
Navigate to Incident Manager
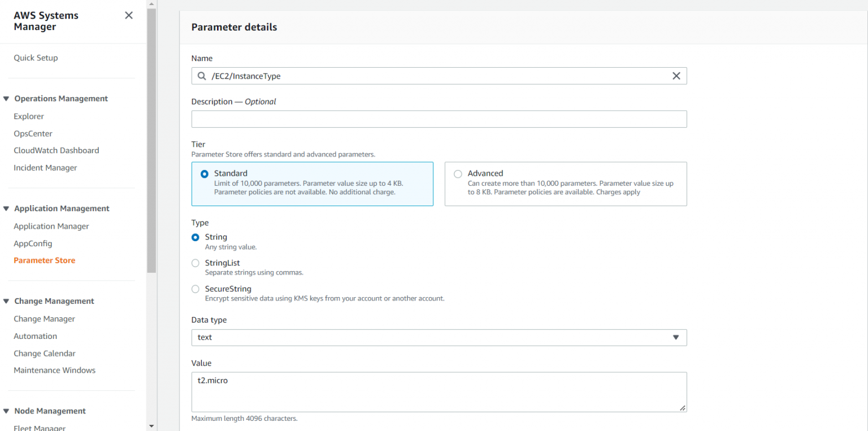(x=45, y=168)
